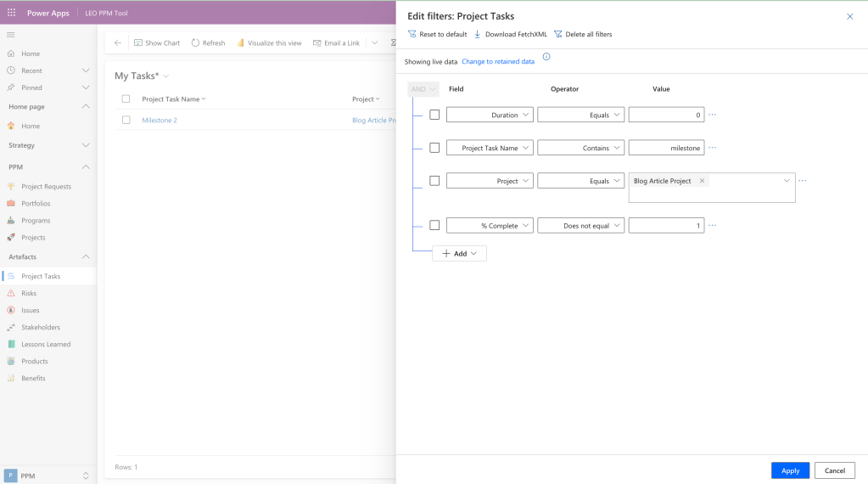The height and width of the screenshot is (484, 868).
Task: Click the milestone value input field
Action: pos(666,148)
